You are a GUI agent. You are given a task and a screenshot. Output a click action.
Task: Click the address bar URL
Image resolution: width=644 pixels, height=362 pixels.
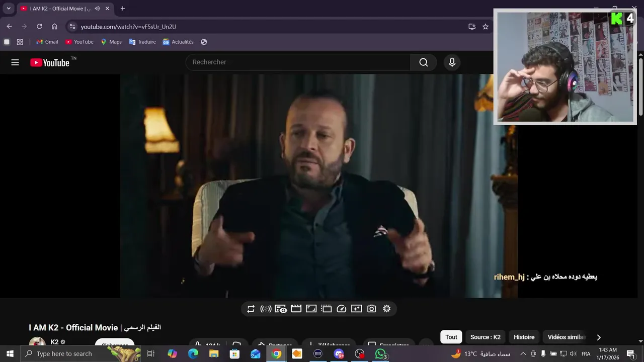(x=128, y=27)
